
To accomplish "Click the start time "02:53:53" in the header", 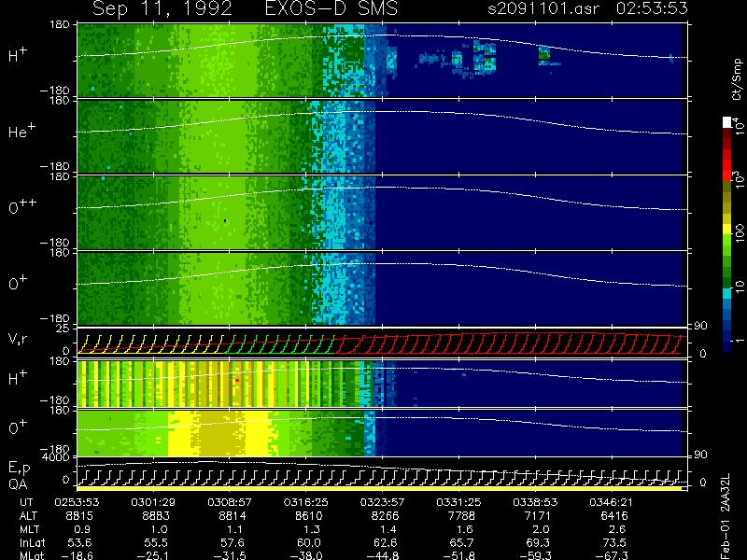I will (x=652, y=8).
